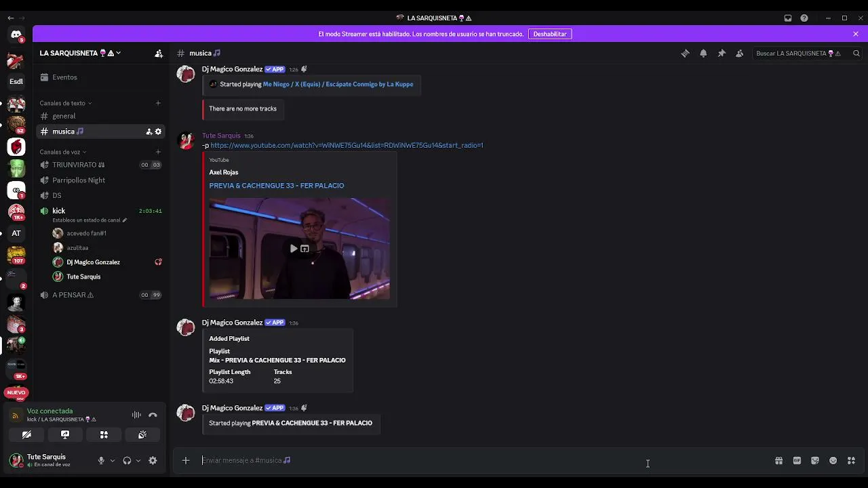Open audio output options dropdown arrow
The image size is (868, 488).
138,460
